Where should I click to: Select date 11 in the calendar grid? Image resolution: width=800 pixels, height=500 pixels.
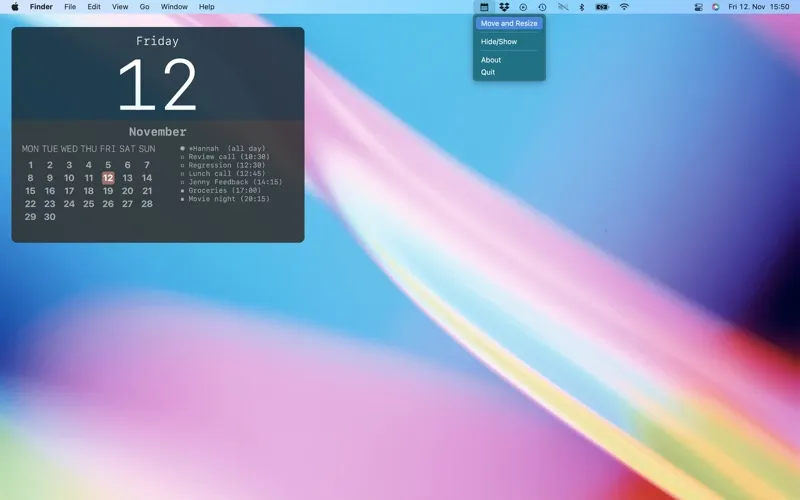[89, 178]
